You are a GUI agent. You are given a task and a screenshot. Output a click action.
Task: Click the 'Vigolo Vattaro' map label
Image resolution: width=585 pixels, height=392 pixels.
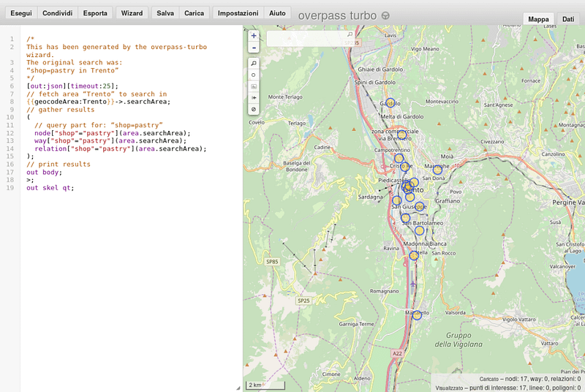pyautogui.click(x=519, y=320)
